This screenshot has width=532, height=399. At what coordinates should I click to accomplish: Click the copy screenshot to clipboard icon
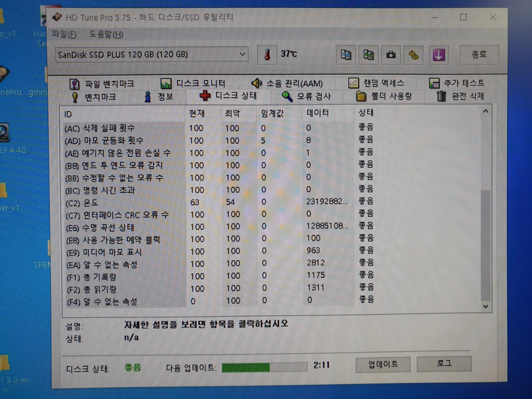point(368,55)
